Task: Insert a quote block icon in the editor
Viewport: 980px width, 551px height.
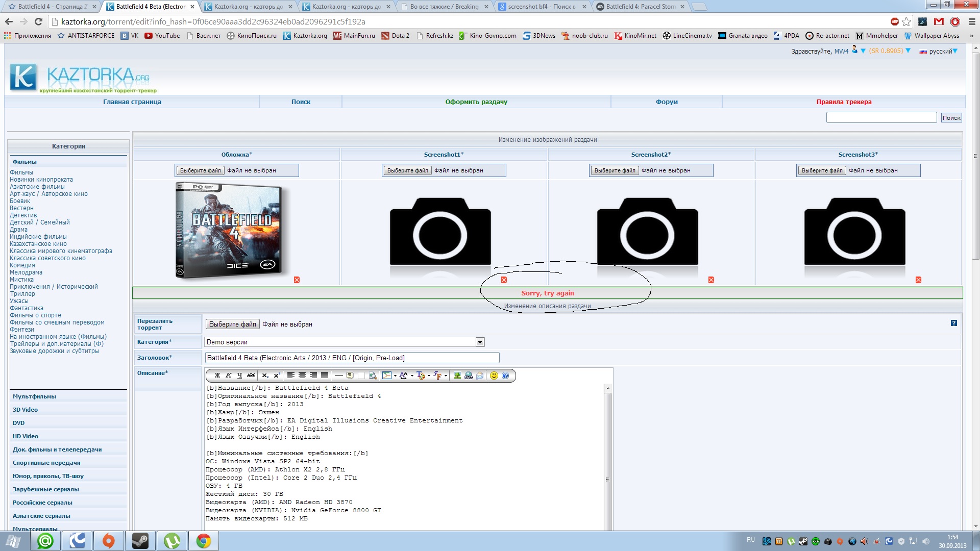Action: click(x=350, y=375)
